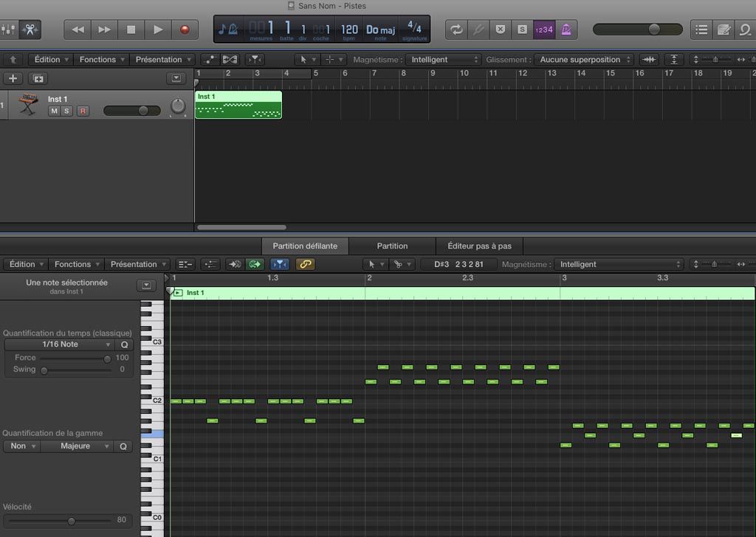Screen dimensions: 756x537
Task: Open the Piano Roll Magnétisme Intelligent dropdown
Action: 619,264
